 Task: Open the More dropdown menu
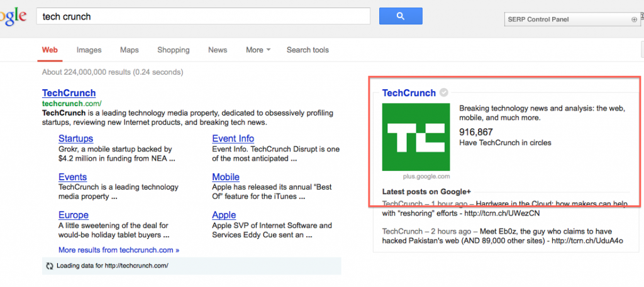[258, 50]
